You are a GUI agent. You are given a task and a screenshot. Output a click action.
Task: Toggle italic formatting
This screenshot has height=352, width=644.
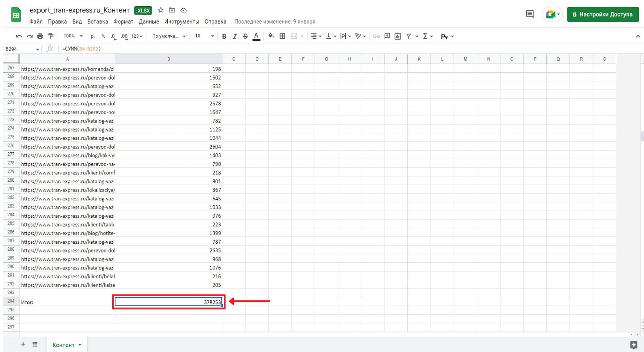pyautogui.click(x=235, y=36)
